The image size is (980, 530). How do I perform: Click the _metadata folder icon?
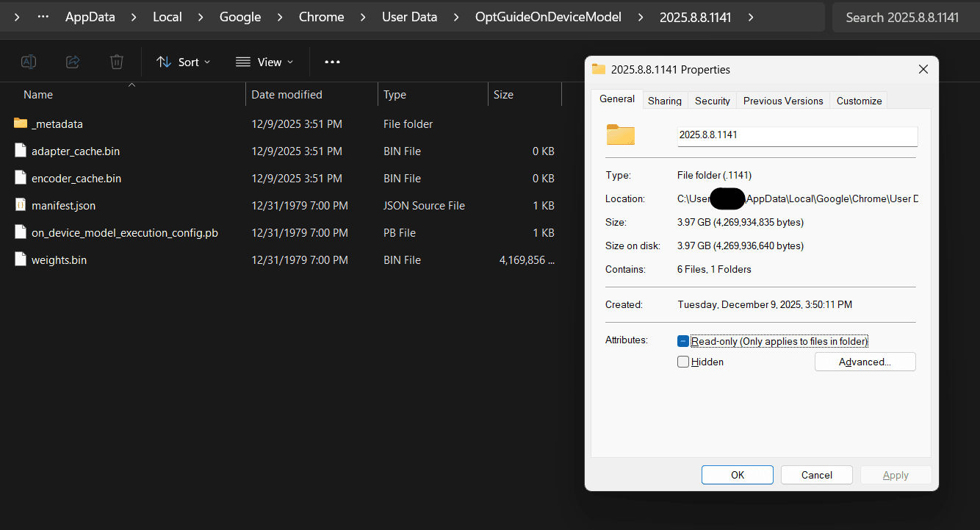(x=21, y=123)
